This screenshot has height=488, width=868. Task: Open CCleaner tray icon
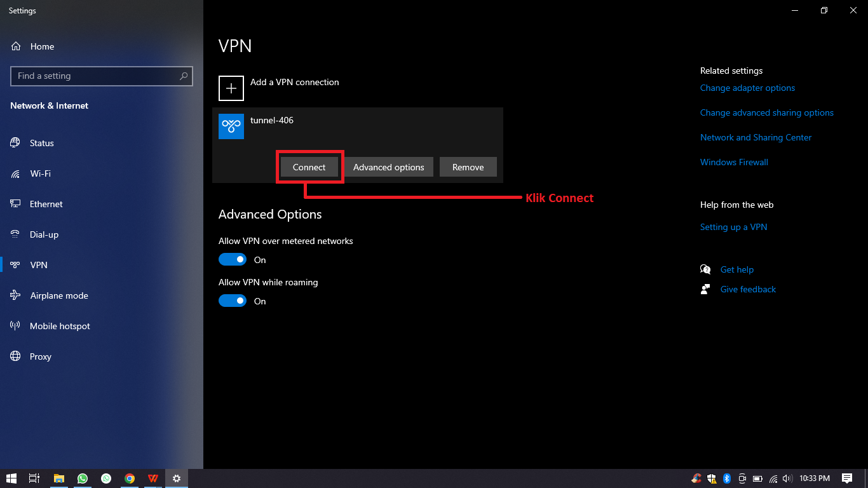pyautogui.click(x=696, y=478)
